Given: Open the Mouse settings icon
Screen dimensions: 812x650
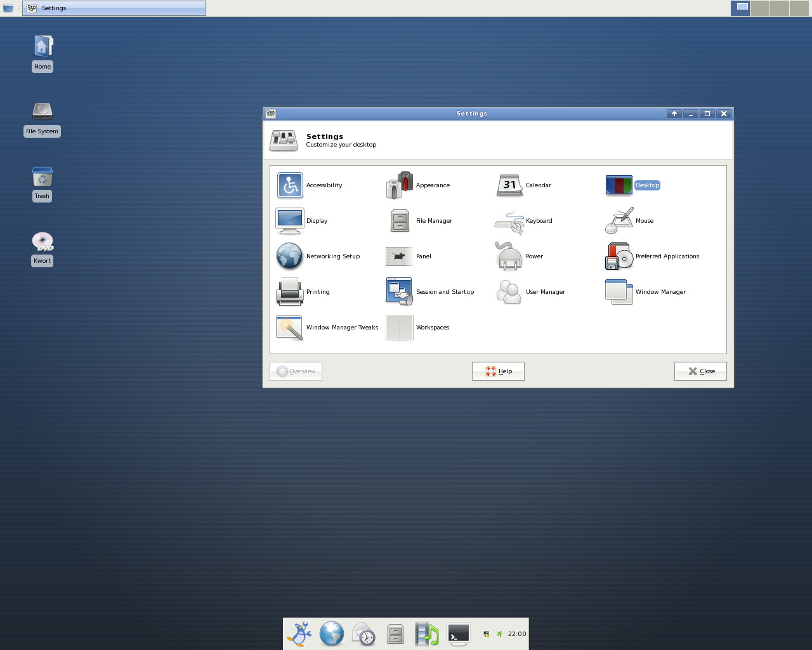Looking at the screenshot, I should (619, 221).
